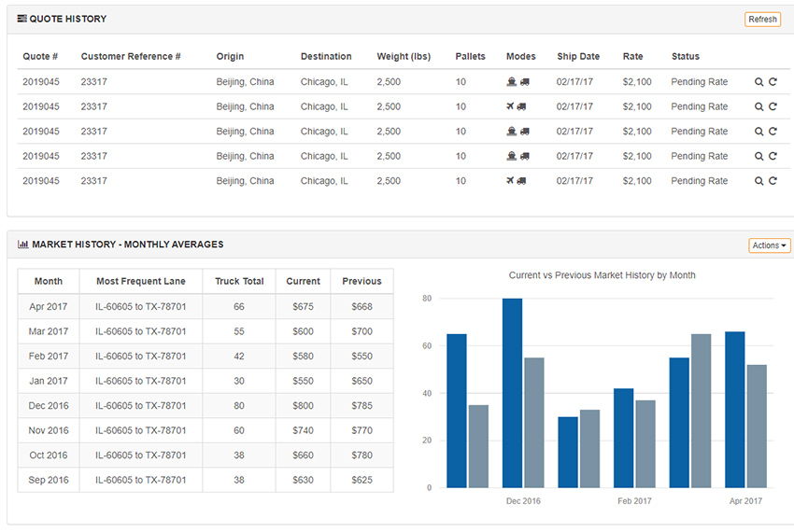The width and height of the screenshot is (794, 532).
Task: Refresh the quote history
Action: click(762, 20)
